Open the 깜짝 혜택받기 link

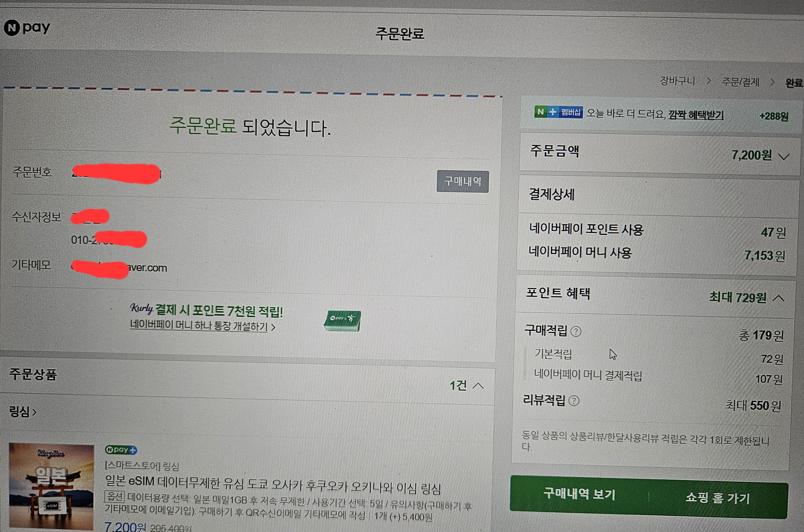pyautogui.click(x=696, y=115)
